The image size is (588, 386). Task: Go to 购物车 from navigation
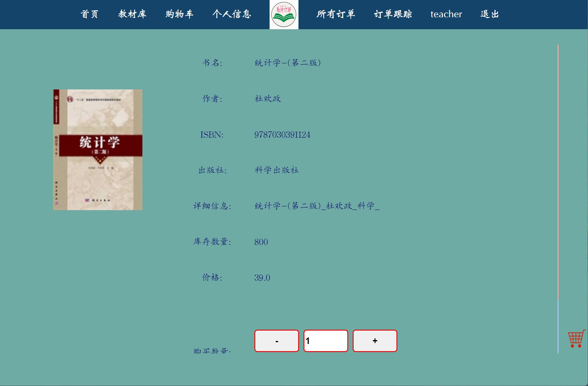179,14
